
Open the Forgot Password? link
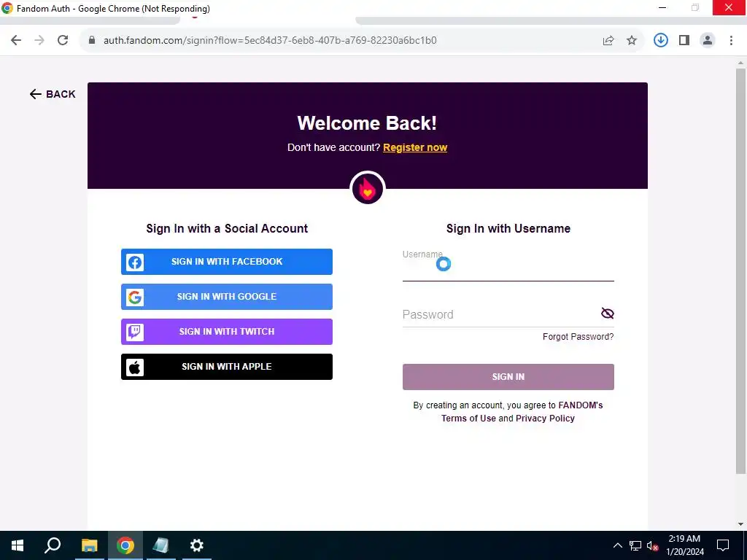[578, 337]
